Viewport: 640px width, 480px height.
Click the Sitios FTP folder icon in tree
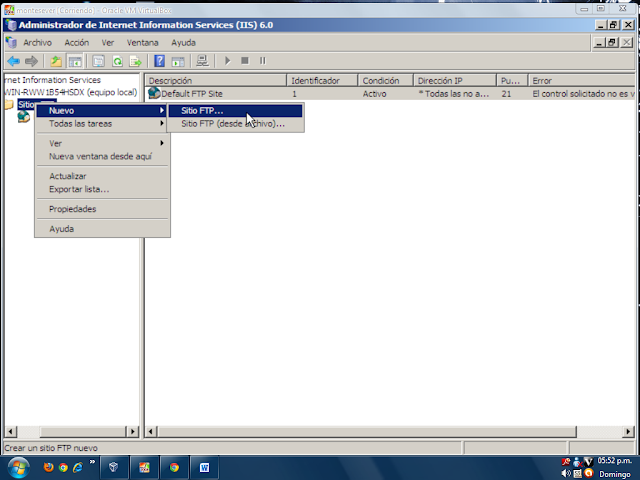[9, 105]
